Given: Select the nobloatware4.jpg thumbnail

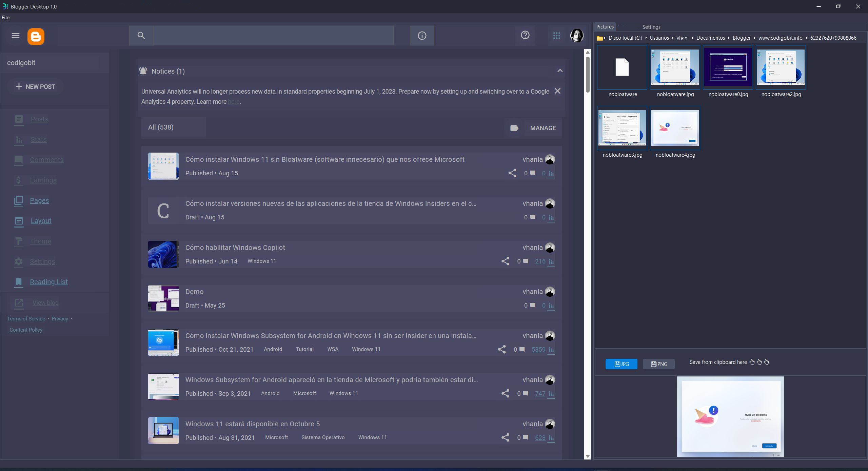Looking at the screenshot, I should (x=675, y=128).
